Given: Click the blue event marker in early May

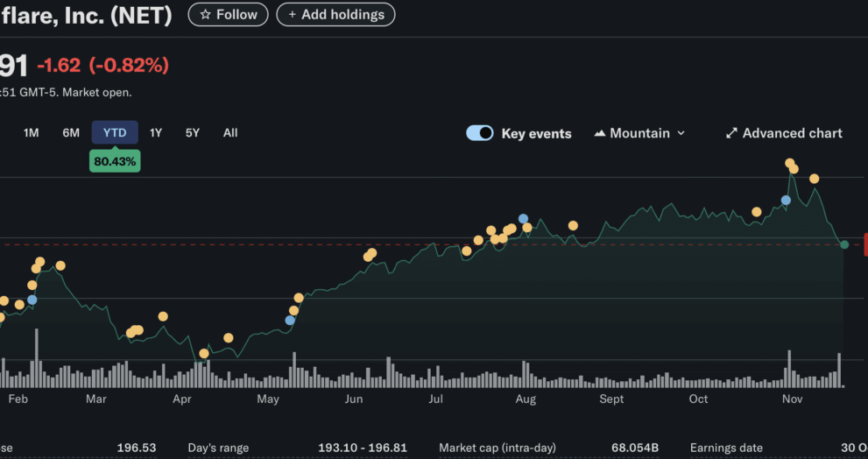Looking at the screenshot, I should (290, 320).
